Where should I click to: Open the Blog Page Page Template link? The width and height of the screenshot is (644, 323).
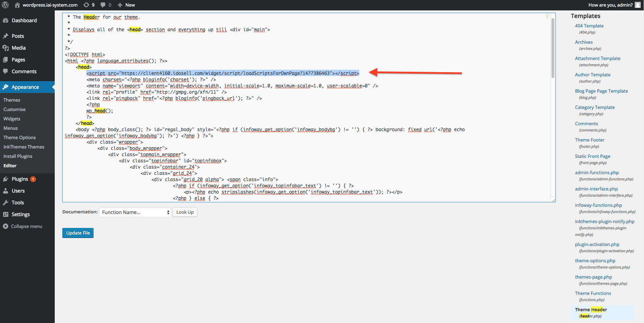point(601,91)
